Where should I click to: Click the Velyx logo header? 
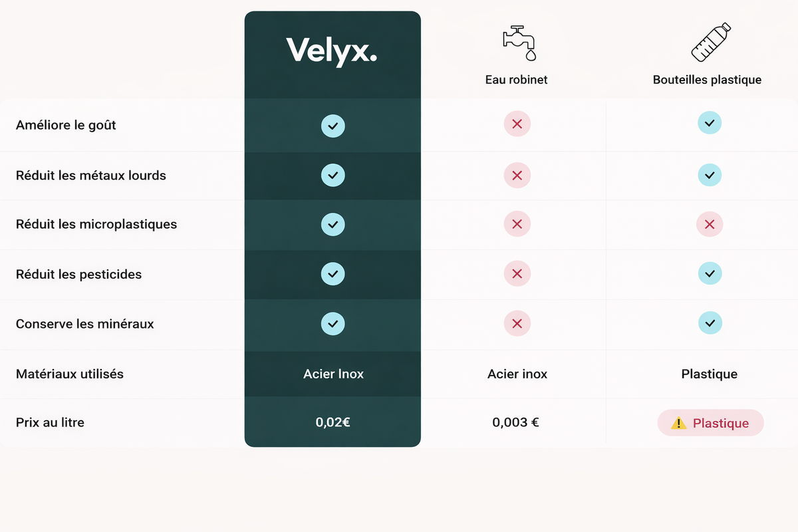(332, 51)
